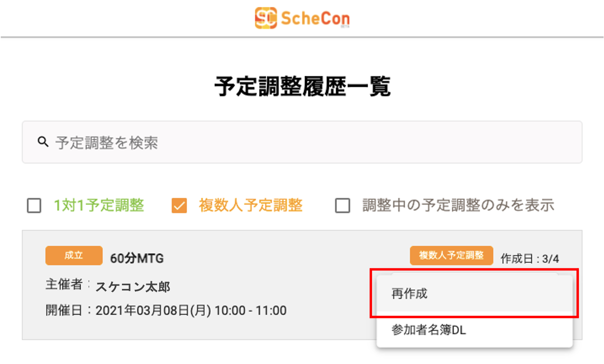Viewport: 604px width, 364px height.
Task: Click the 複数人予定調整 badge on the card
Action: pyautogui.click(x=451, y=255)
